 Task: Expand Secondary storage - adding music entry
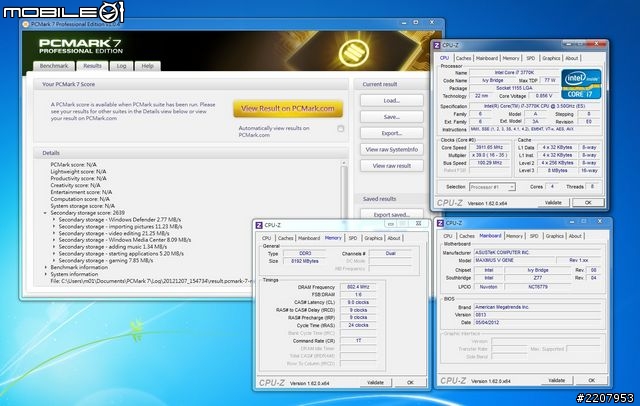pyautogui.click(x=54, y=247)
